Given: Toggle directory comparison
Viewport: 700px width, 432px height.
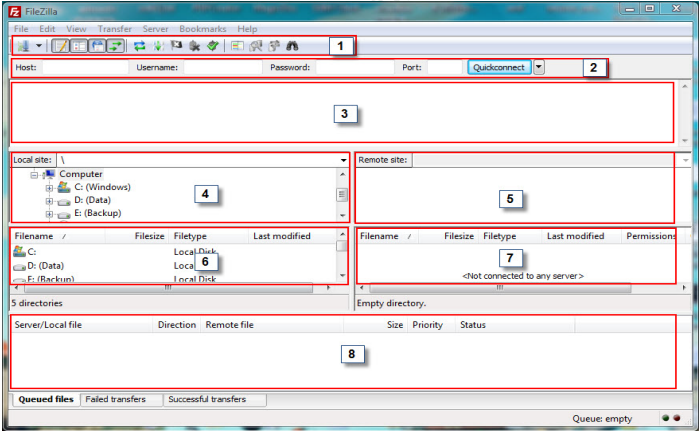Looking at the screenshot, I should tap(256, 46).
